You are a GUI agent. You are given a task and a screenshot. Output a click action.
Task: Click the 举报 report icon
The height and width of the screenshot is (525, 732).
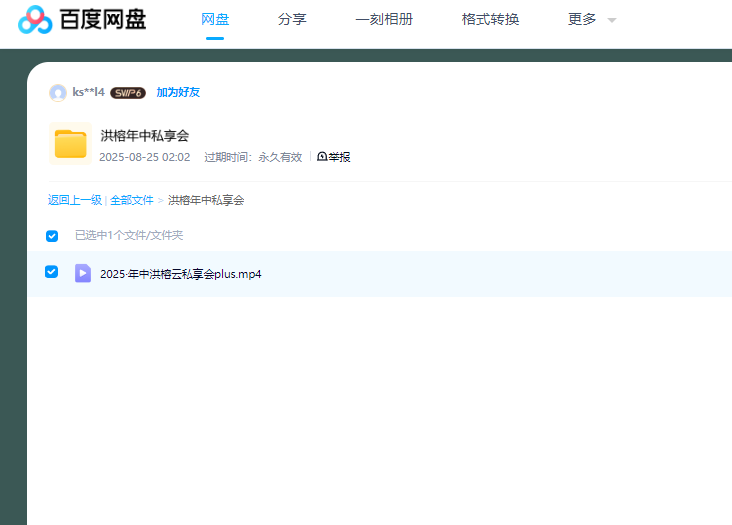pyautogui.click(x=322, y=157)
